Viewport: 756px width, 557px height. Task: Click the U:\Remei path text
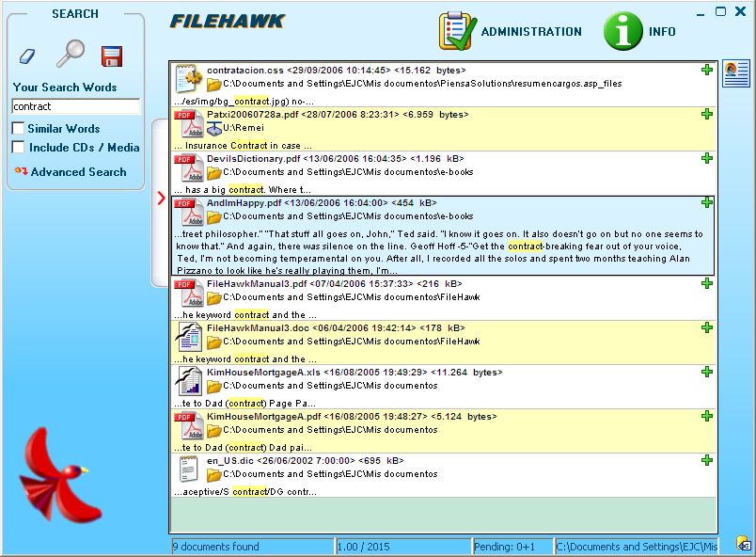(244, 128)
